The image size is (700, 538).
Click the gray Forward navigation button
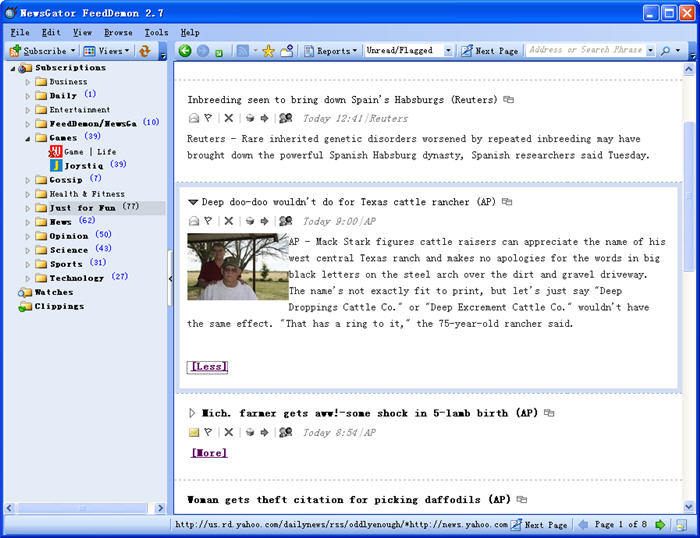click(x=203, y=51)
